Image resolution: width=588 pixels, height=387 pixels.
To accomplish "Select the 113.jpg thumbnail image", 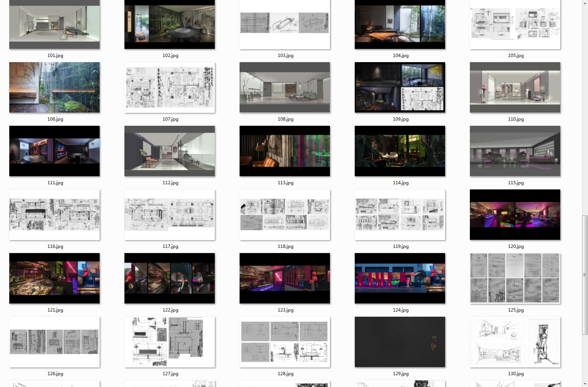I will point(285,151).
